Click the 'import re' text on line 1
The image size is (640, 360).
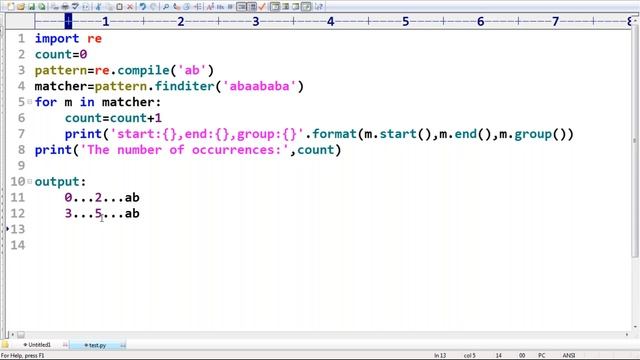[68, 39]
